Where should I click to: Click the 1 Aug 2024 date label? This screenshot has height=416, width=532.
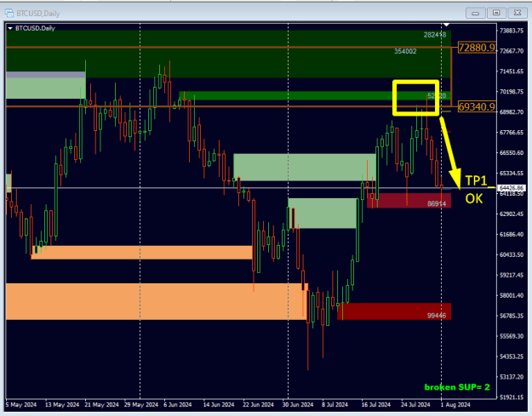[455, 404]
